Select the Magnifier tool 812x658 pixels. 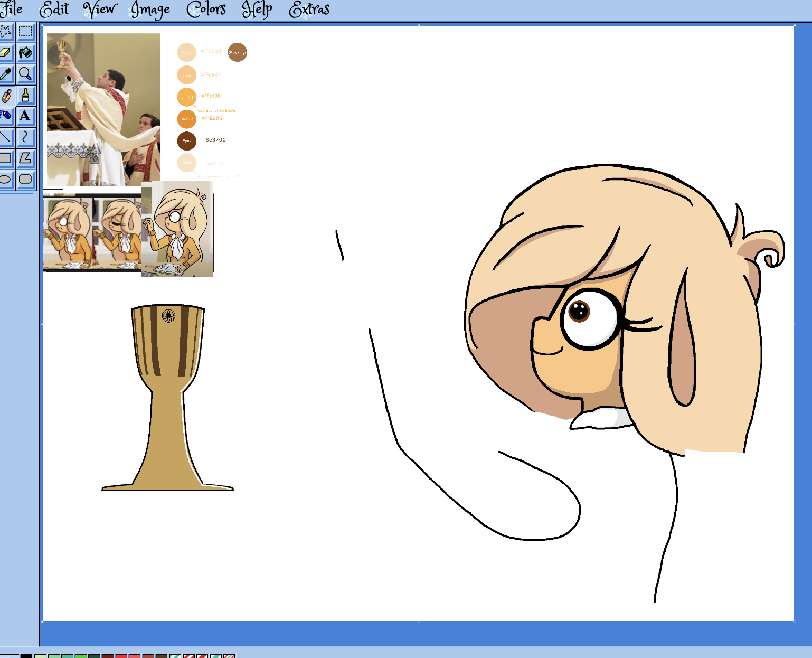(25, 74)
